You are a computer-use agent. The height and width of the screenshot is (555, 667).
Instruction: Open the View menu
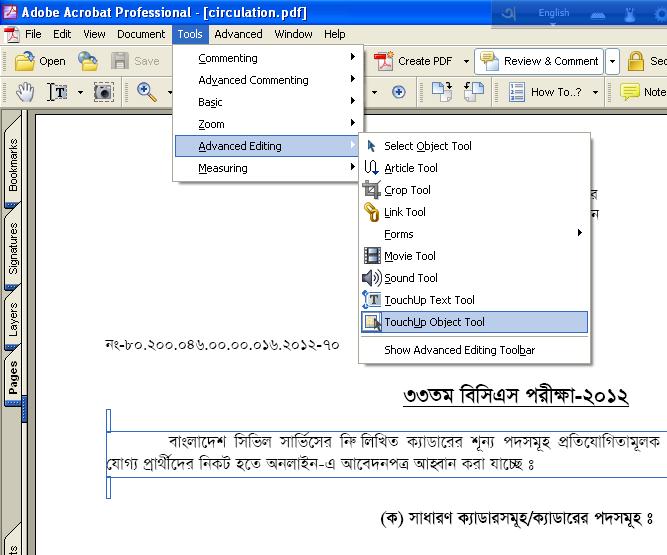click(94, 34)
